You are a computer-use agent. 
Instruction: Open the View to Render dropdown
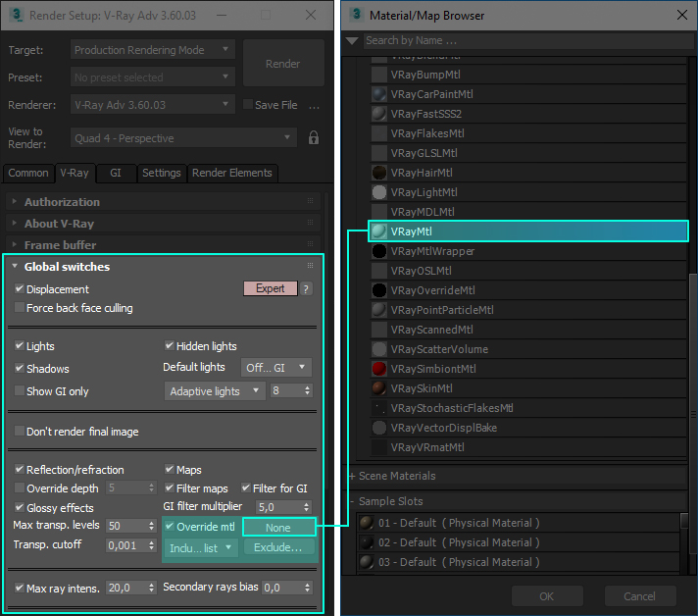point(183,138)
